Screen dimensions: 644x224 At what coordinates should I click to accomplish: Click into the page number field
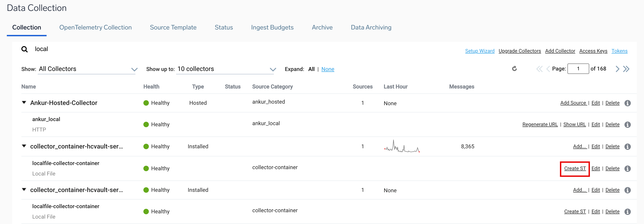pos(578,69)
